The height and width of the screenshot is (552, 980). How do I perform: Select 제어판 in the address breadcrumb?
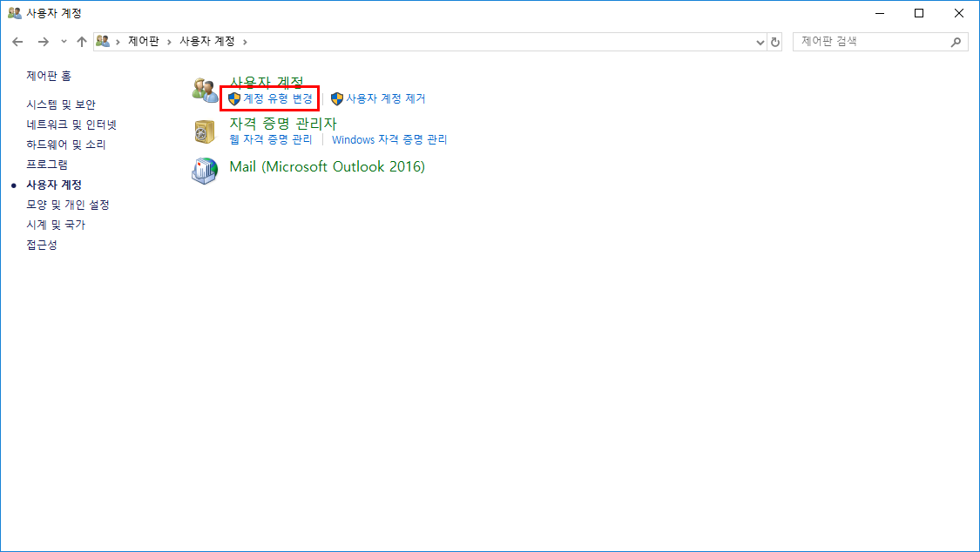pyautogui.click(x=144, y=41)
